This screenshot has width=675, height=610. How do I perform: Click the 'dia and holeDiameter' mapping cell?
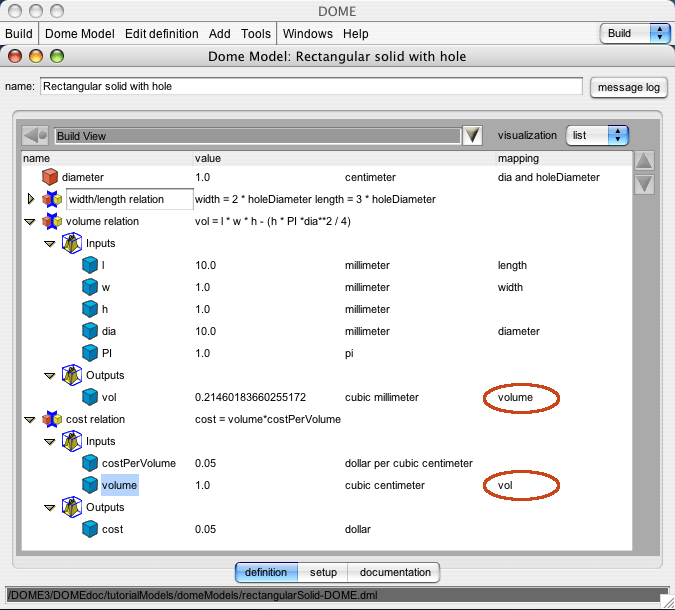pyautogui.click(x=548, y=177)
